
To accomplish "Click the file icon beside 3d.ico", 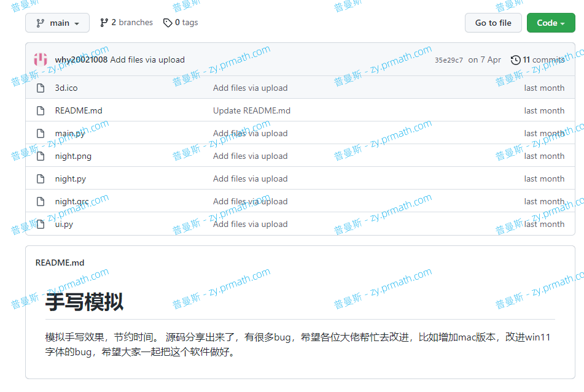I will (40, 88).
